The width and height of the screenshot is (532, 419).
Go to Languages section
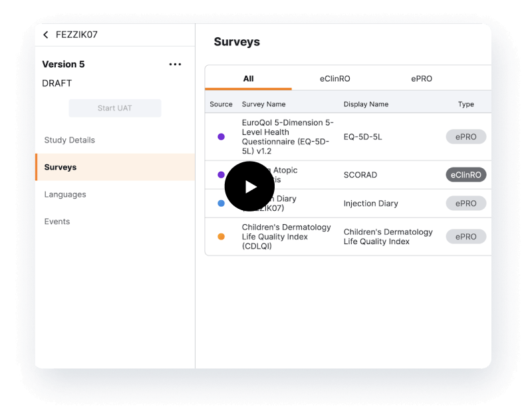tap(65, 195)
